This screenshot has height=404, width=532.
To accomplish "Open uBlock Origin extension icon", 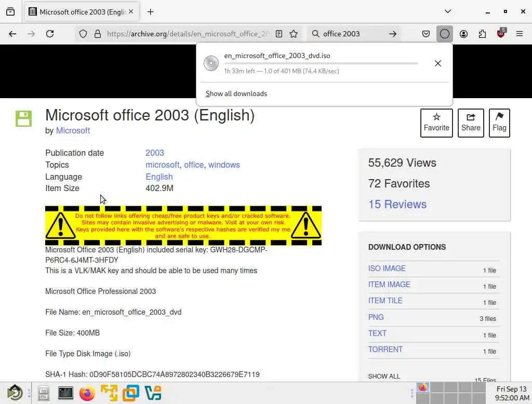I will [501, 33].
